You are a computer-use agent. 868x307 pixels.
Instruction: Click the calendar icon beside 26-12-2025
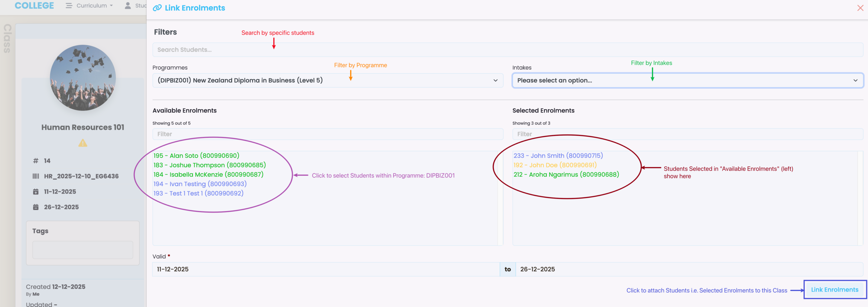36,207
